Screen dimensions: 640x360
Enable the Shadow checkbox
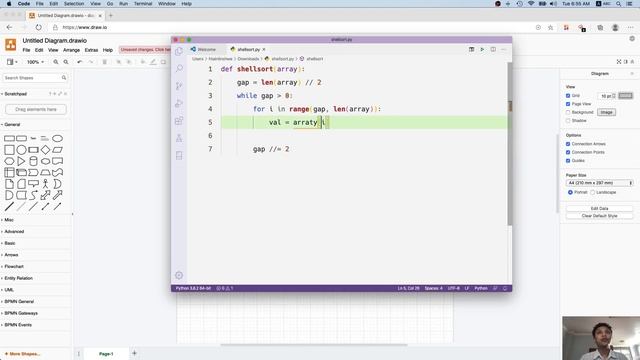coord(568,121)
